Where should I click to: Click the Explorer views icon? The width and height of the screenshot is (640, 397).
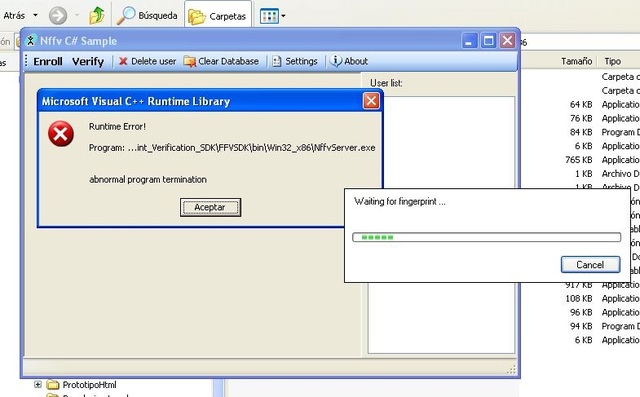[x=269, y=16]
